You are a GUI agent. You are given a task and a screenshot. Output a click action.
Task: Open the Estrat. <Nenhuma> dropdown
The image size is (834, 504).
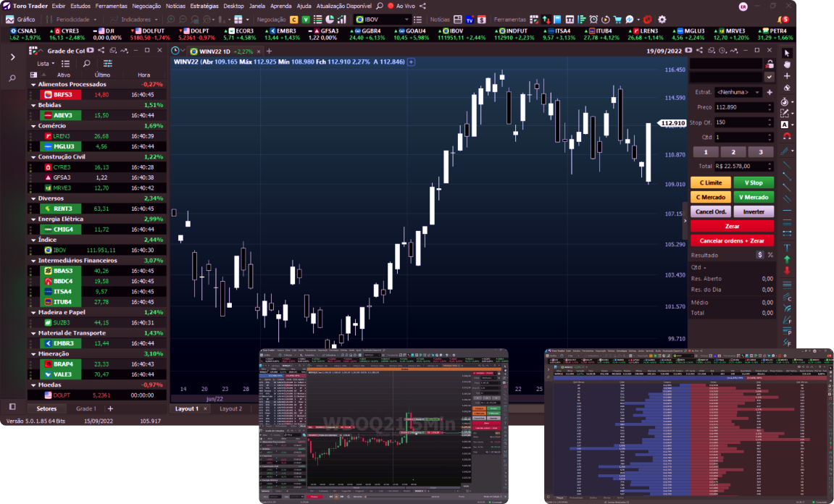pyautogui.click(x=739, y=92)
